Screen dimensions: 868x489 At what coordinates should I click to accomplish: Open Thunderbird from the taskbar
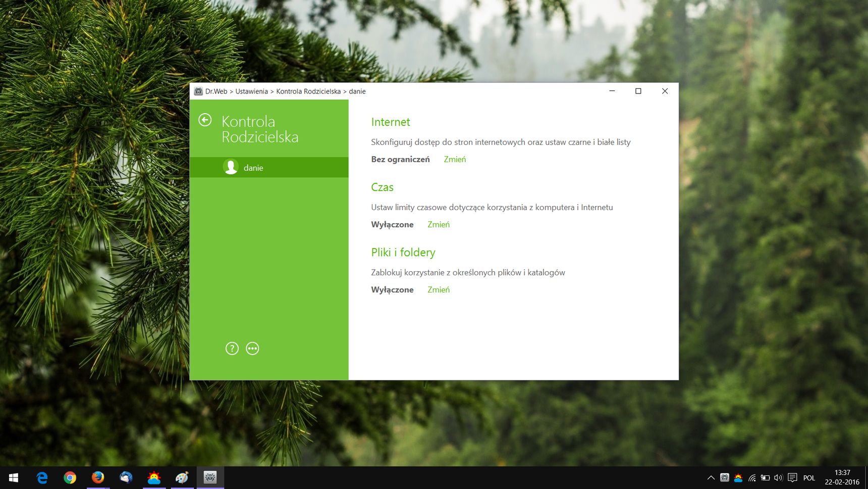click(x=126, y=477)
